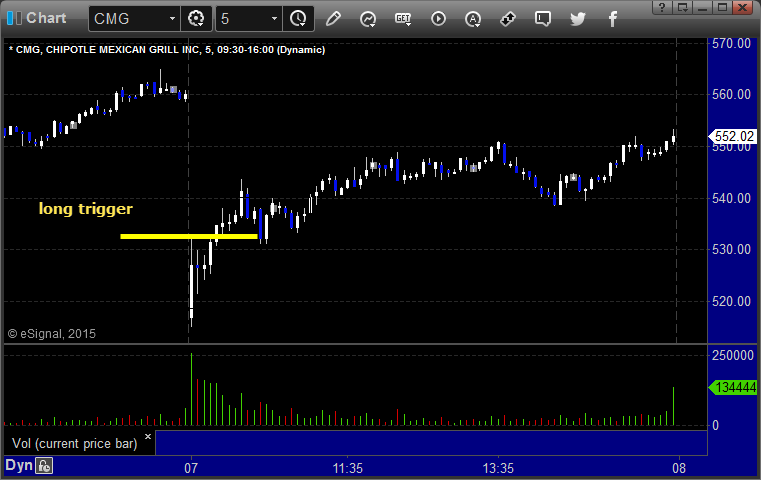Viewport: 761px width, 480px height.
Task: Open the GET studies menu
Action: click(x=403, y=19)
